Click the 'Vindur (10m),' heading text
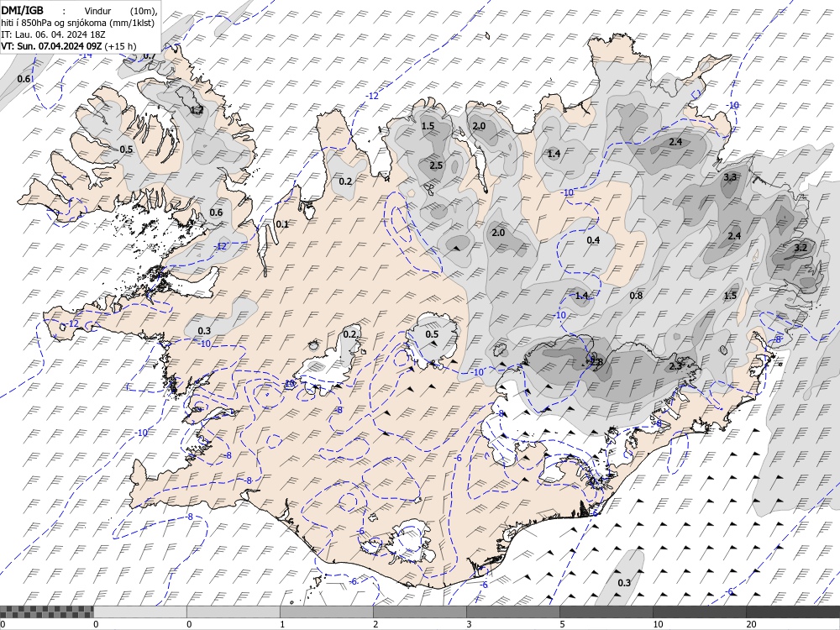Image resolution: width=840 pixels, height=630 pixels. coord(122,11)
